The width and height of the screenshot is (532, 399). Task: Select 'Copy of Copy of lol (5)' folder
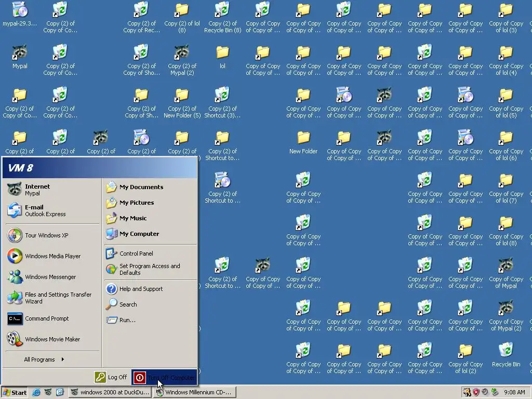coord(506,103)
